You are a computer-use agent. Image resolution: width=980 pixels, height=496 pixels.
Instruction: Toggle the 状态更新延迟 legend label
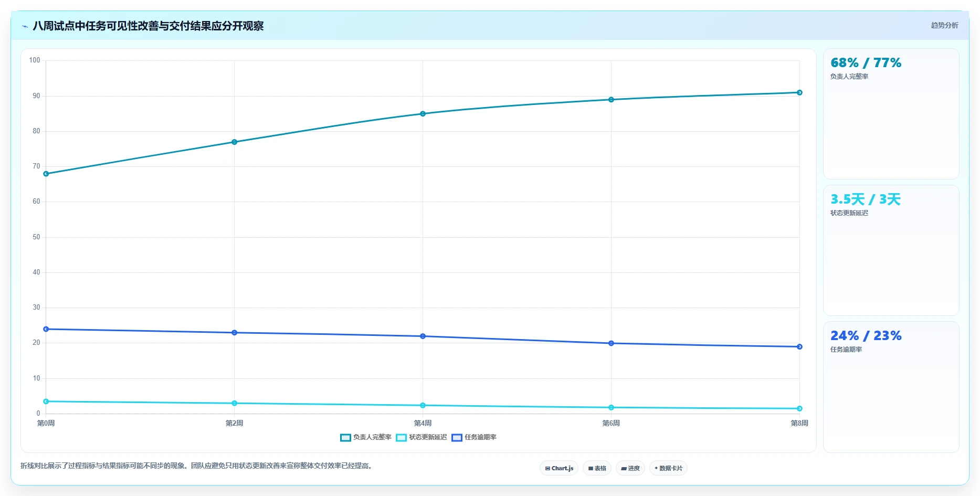coord(428,437)
